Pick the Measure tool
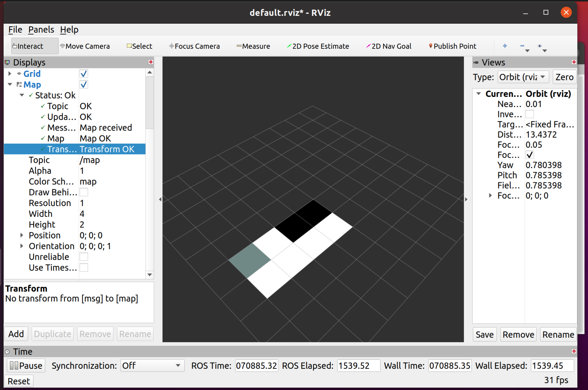The image size is (588, 390). 253,46
